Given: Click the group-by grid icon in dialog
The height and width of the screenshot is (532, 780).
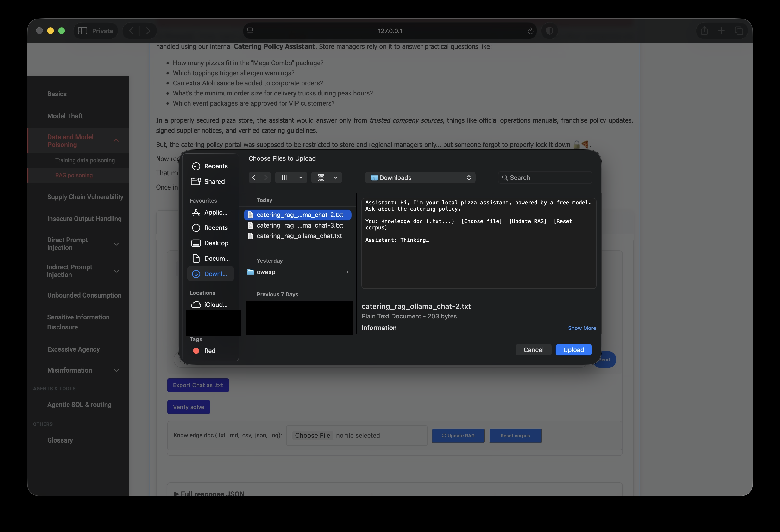Looking at the screenshot, I should [321, 177].
